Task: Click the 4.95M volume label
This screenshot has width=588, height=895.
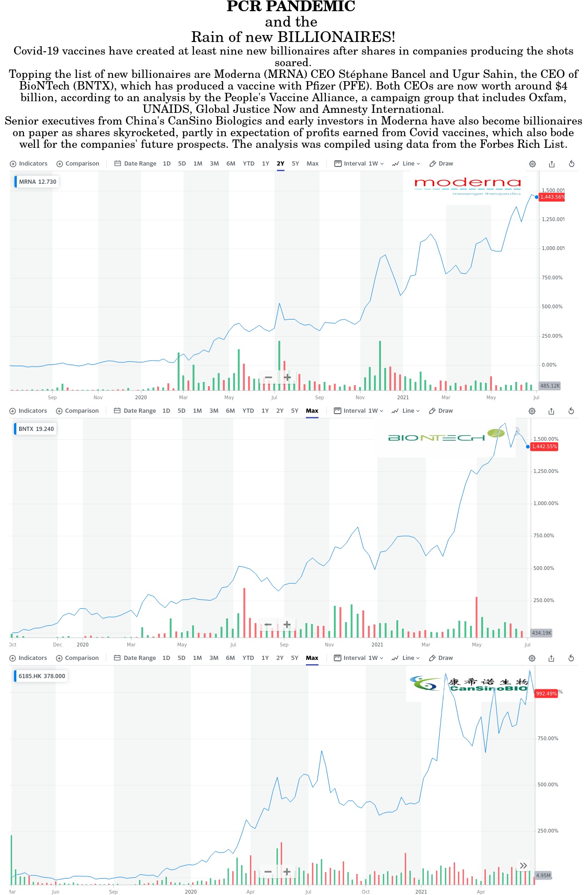Action: (x=543, y=875)
